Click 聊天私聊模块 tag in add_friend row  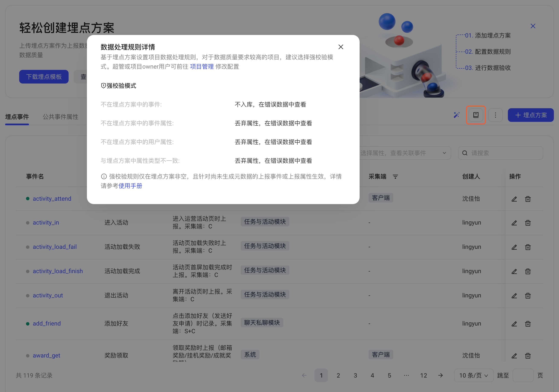[262, 323]
